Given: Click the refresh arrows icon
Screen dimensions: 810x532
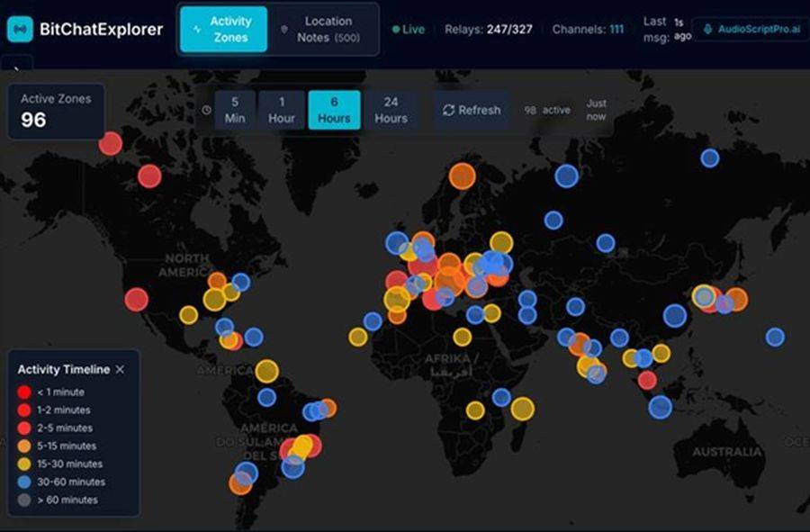Looking at the screenshot, I should tap(448, 110).
